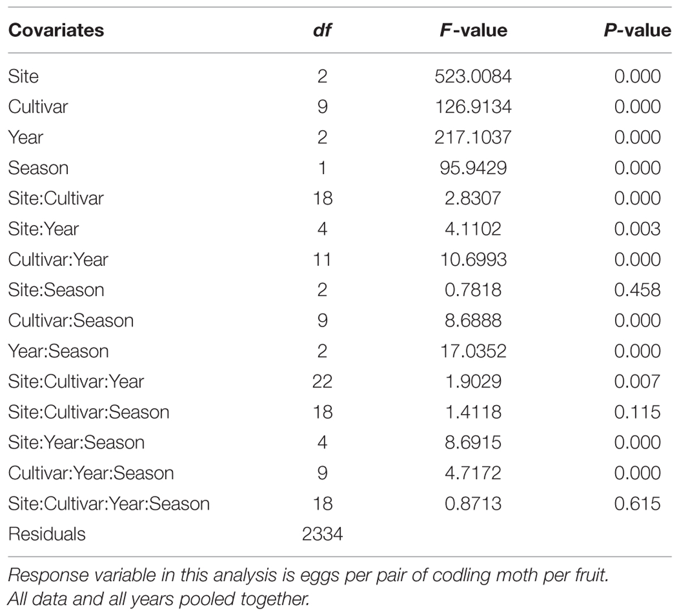Select the Site:Cultivar:Year:Season row label

coord(109,504)
